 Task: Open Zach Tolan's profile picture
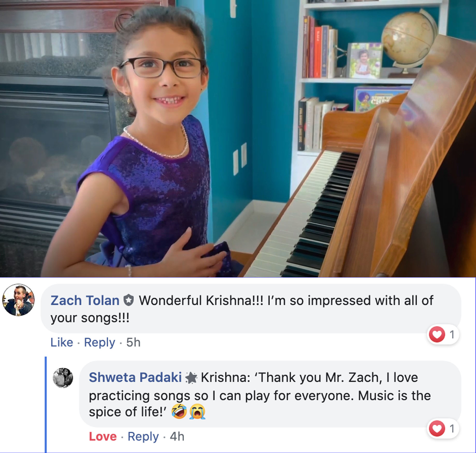point(18,300)
